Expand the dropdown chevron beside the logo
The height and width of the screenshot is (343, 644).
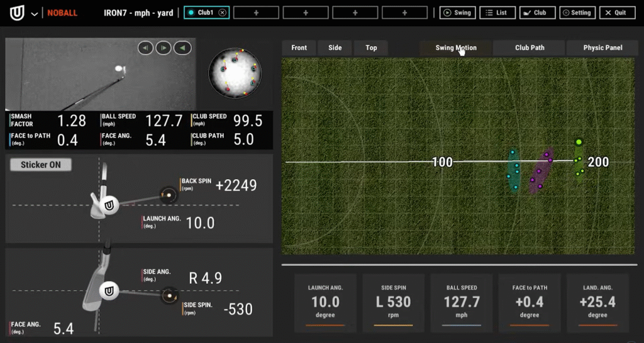(x=34, y=13)
